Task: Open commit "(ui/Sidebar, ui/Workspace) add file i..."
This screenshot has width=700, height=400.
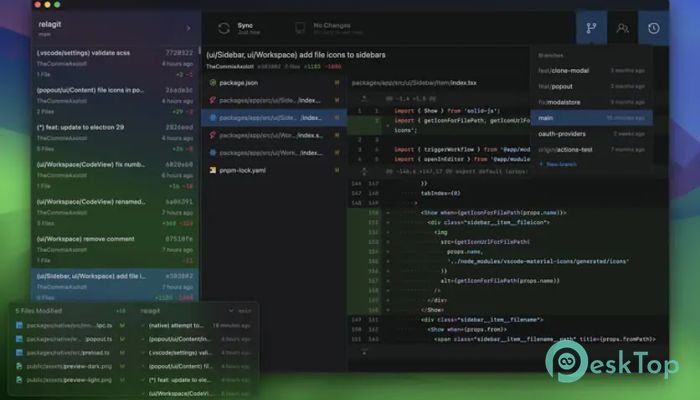Action: tap(115, 286)
